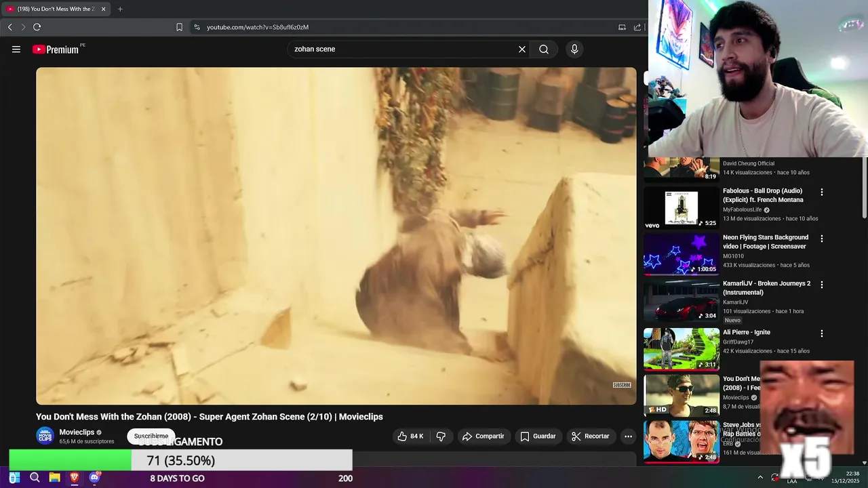Open the Movieclips channel avatar
The width and height of the screenshot is (868, 488).
point(45,436)
